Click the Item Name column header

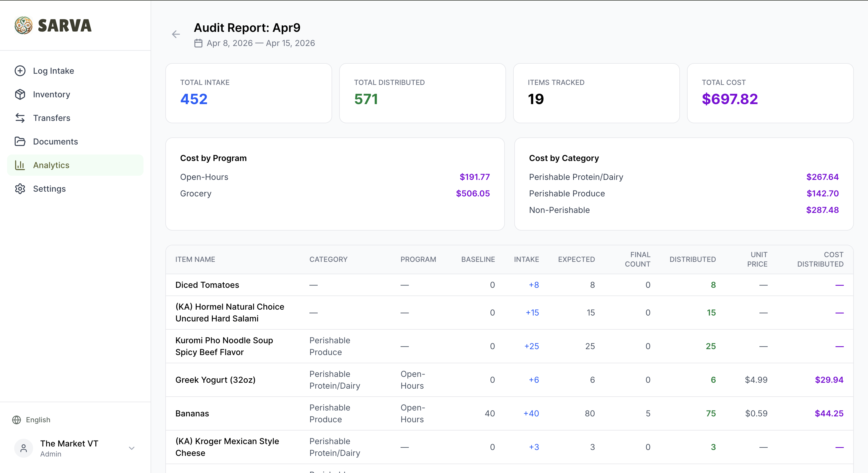click(x=195, y=259)
